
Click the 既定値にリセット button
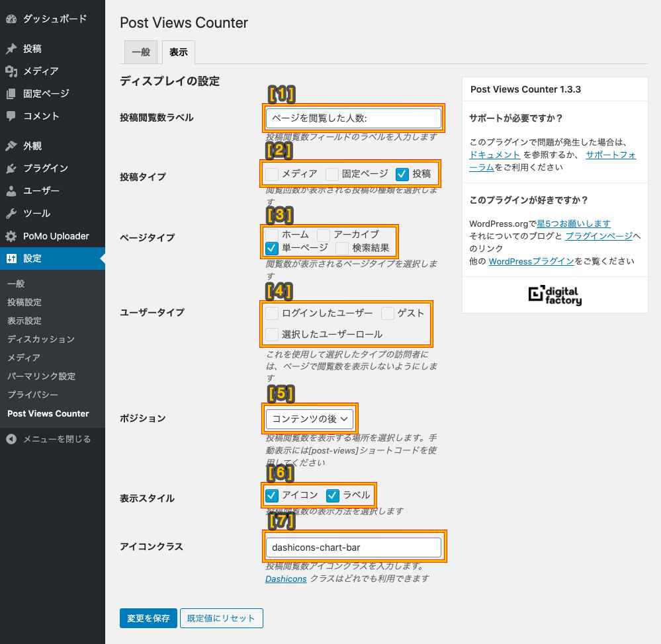click(x=221, y=618)
